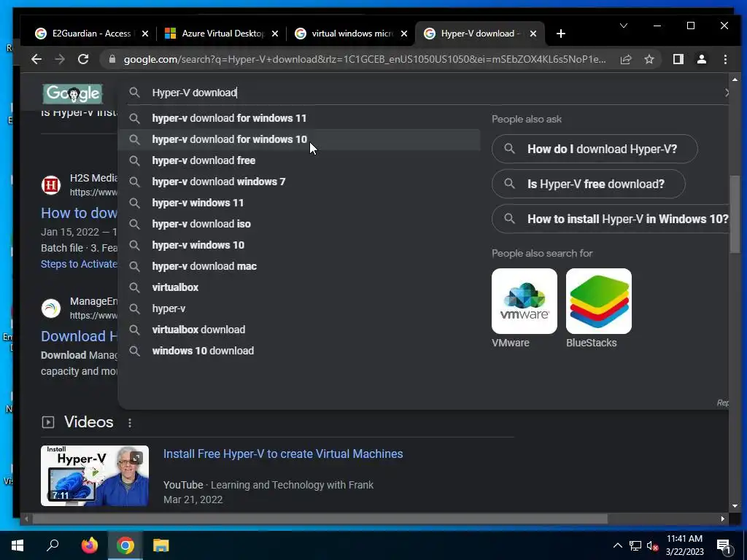Click the scroll up arrow
The height and width of the screenshot is (560, 747).
tap(735, 79)
